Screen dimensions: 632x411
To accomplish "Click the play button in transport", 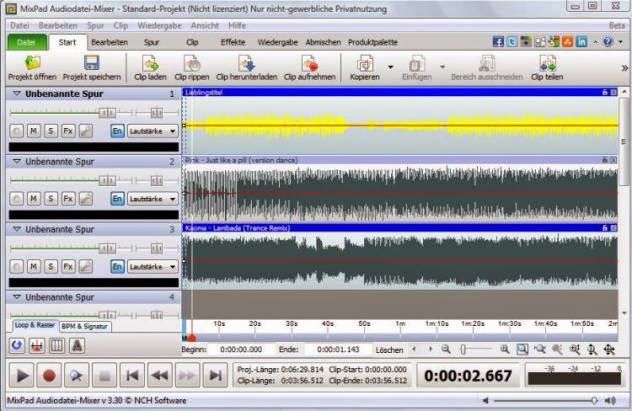I will (22, 376).
